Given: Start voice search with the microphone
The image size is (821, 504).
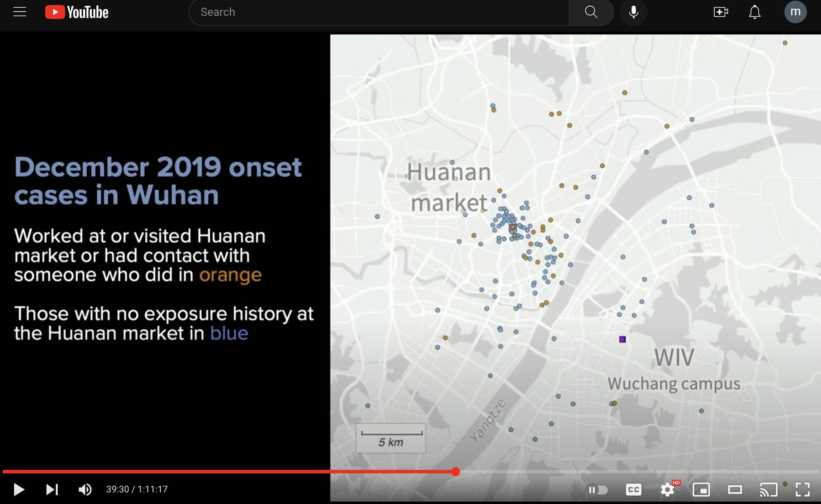Looking at the screenshot, I should tap(633, 12).
